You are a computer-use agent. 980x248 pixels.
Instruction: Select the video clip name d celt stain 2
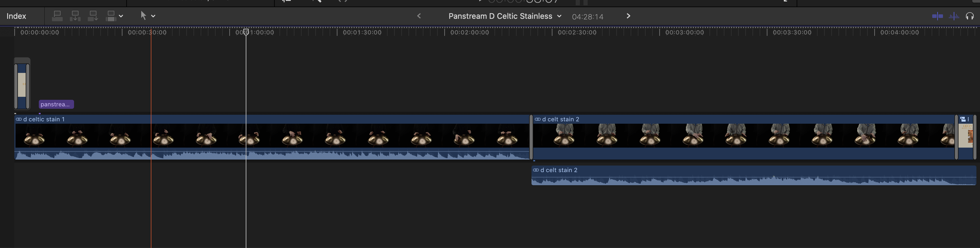tap(560, 119)
